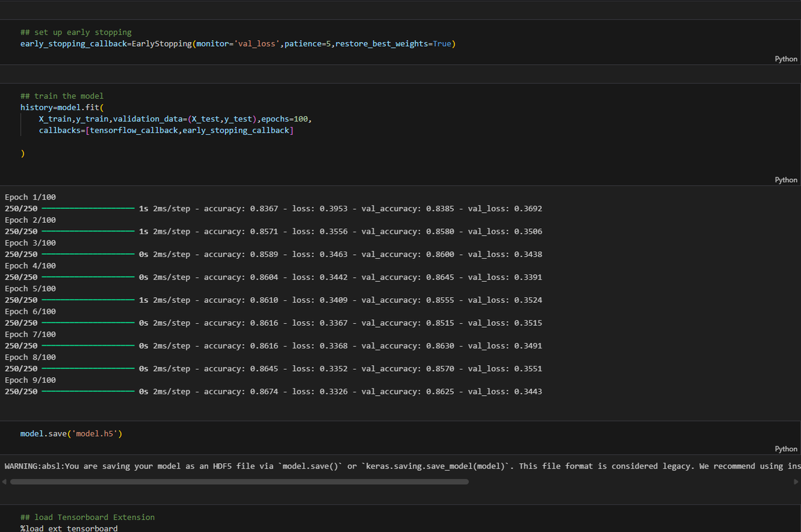Click the '## load Tensorboard Extension' comment
This screenshot has width=801, height=532.
(x=87, y=517)
